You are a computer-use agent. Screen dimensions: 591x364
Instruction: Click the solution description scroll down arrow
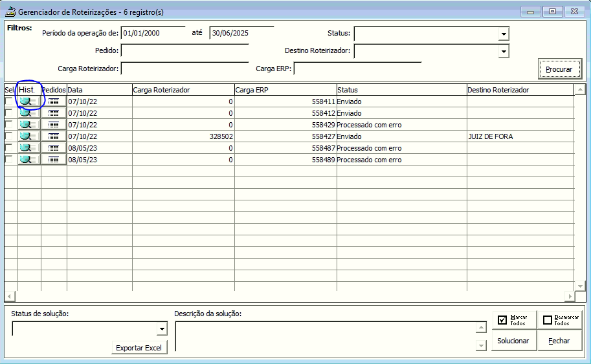pyautogui.click(x=481, y=345)
